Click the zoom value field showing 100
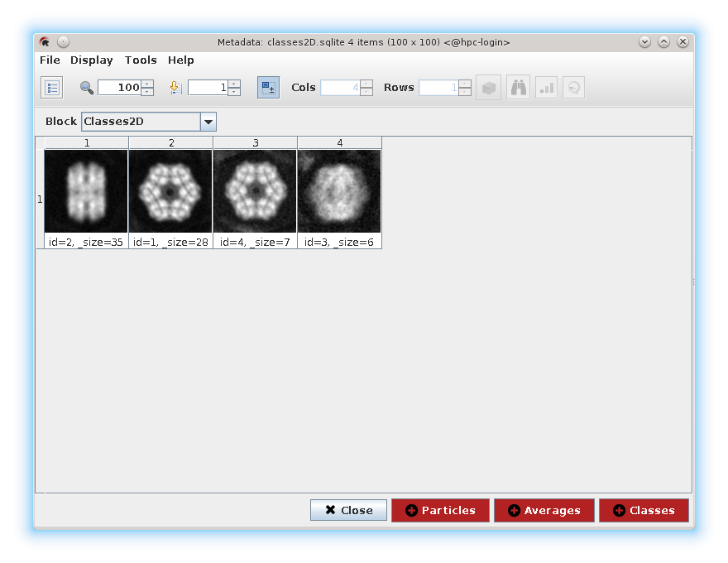The height and width of the screenshot is (563, 728). tap(119, 87)
